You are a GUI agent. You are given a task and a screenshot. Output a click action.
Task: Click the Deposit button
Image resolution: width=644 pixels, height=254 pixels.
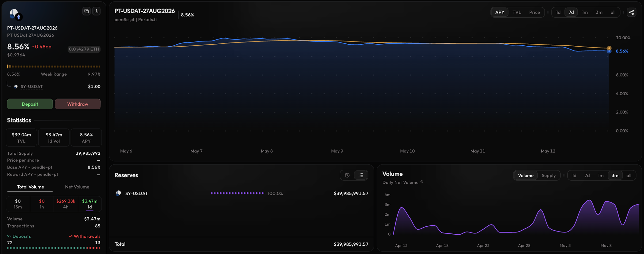[30, 104]
